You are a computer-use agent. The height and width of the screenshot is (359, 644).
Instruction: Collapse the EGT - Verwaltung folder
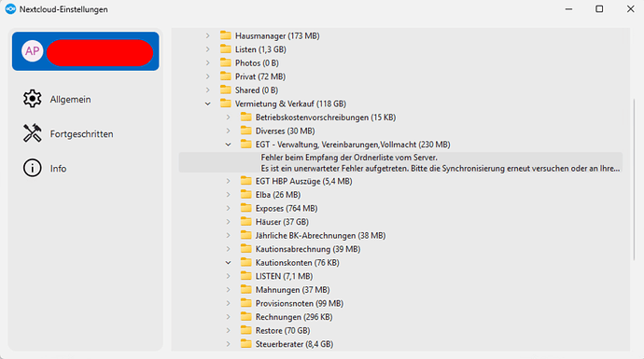[229, 145]
